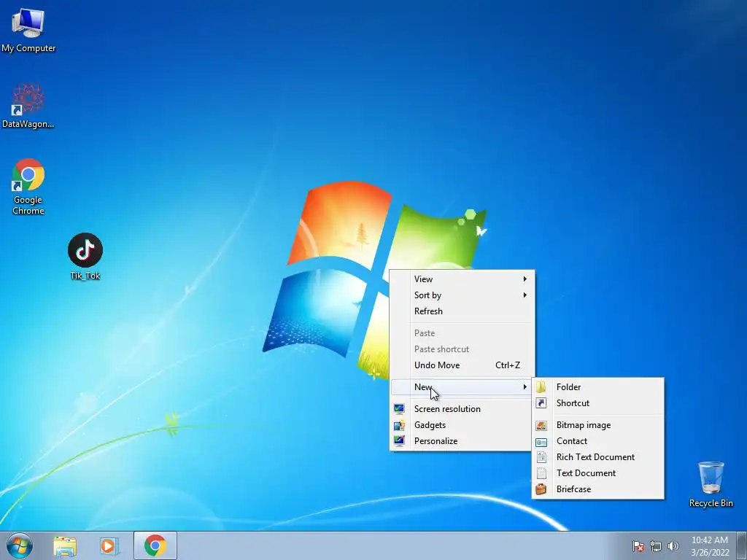Click the Personalize menu icon
747x560 pixels.
coord(399,441)
